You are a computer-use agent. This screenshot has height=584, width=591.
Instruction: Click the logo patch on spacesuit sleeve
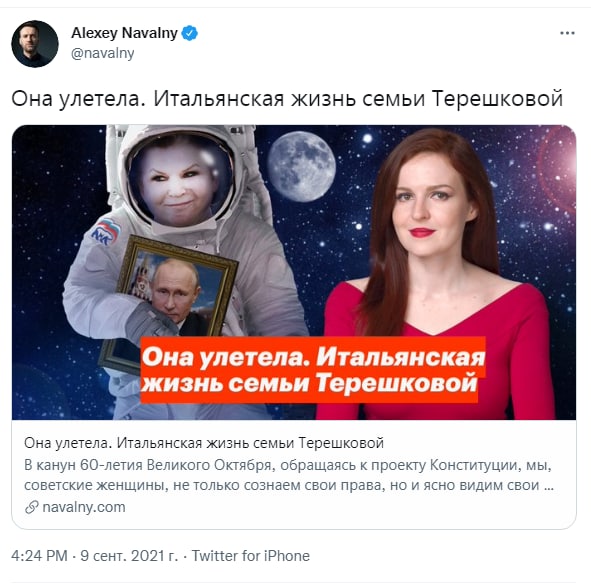105,232
